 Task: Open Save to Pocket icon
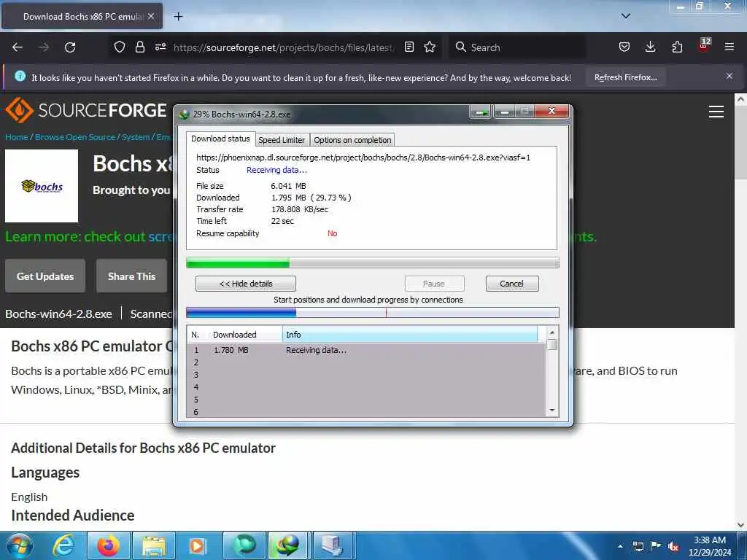624,47
